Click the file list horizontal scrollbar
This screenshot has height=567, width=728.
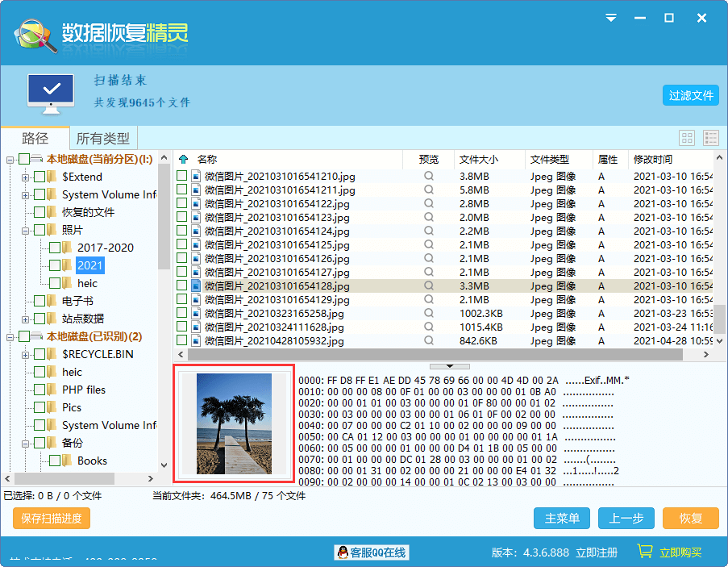point(435,354)
